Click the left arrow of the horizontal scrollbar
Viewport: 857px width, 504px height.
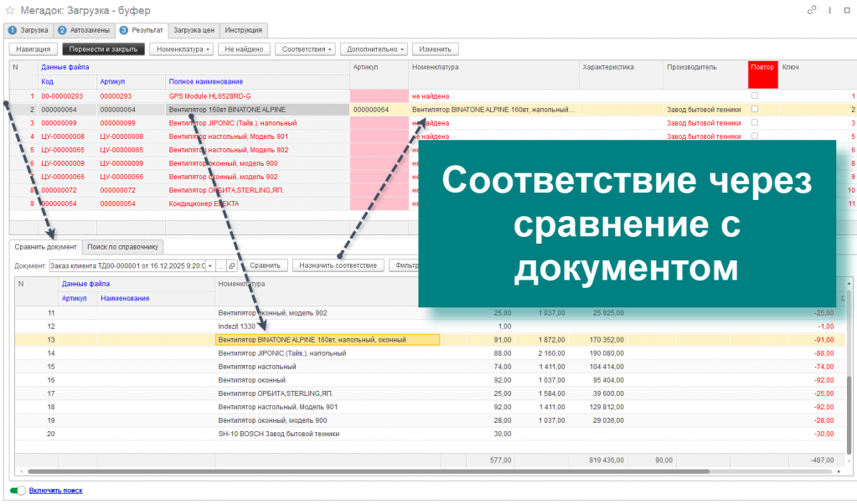(x=21, y=471)
